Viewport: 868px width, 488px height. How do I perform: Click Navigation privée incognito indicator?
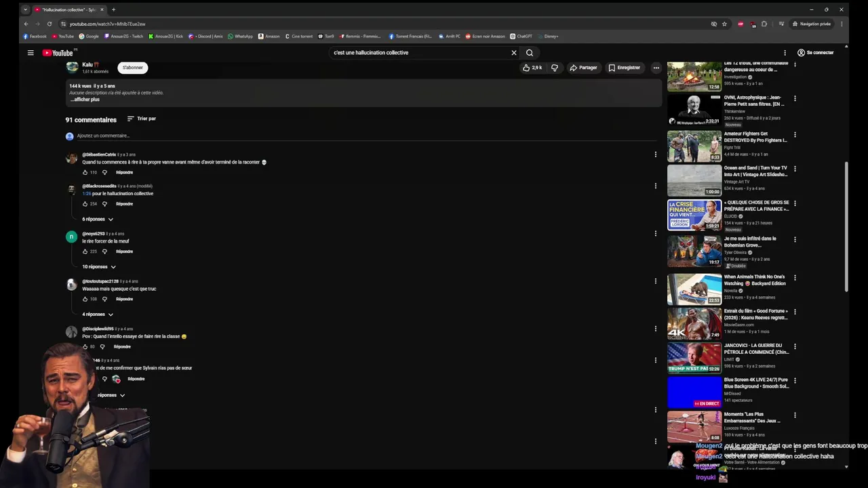coord(811,24)
